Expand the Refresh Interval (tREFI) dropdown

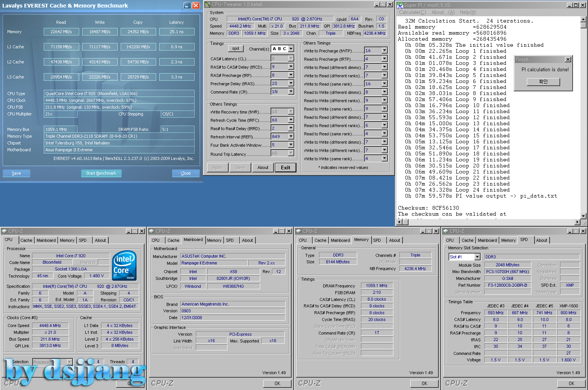coord(291,137)
